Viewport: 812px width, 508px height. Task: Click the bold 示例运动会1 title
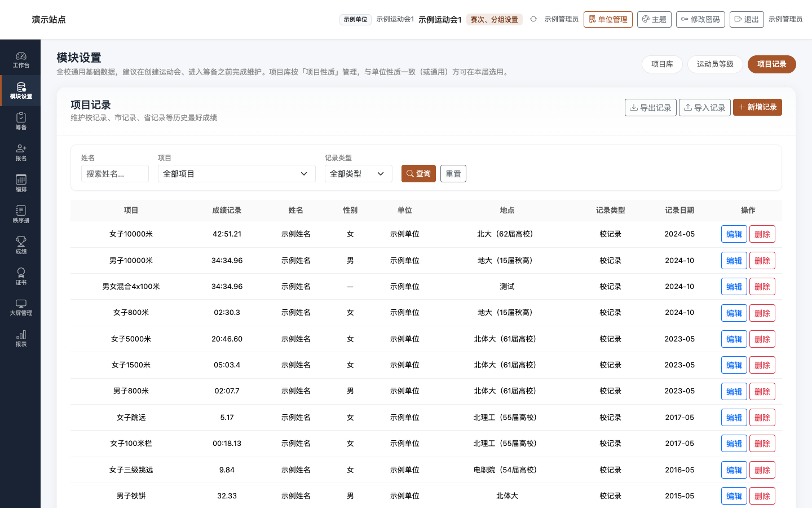440,20
